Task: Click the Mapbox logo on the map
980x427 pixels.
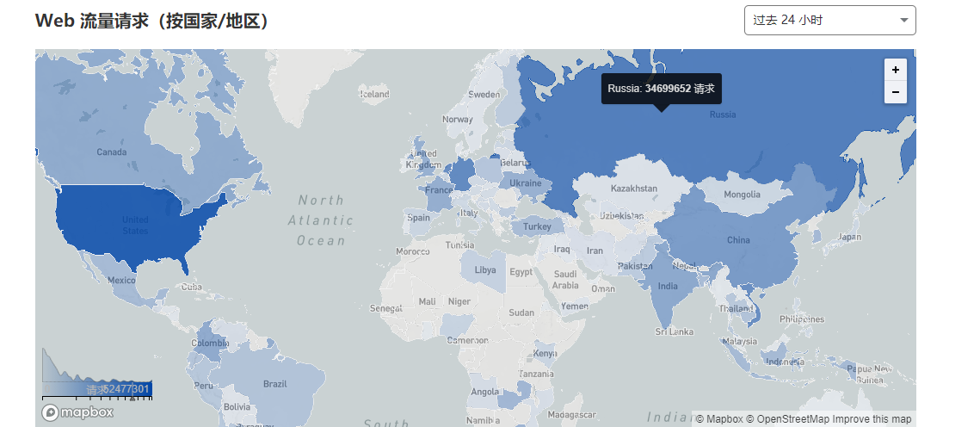Action: pos(77,412)
